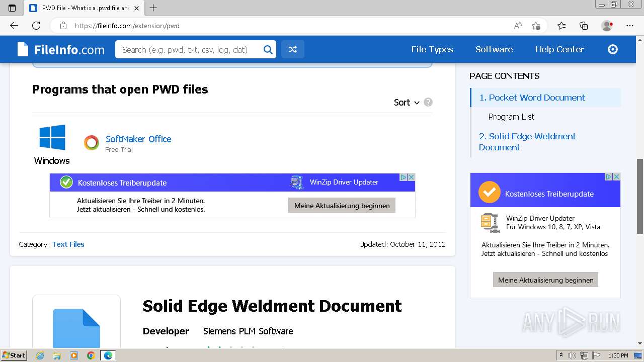Select the PWD File browser tab
644x362 pixels.
pyautogui.click(x=85, y=8)
